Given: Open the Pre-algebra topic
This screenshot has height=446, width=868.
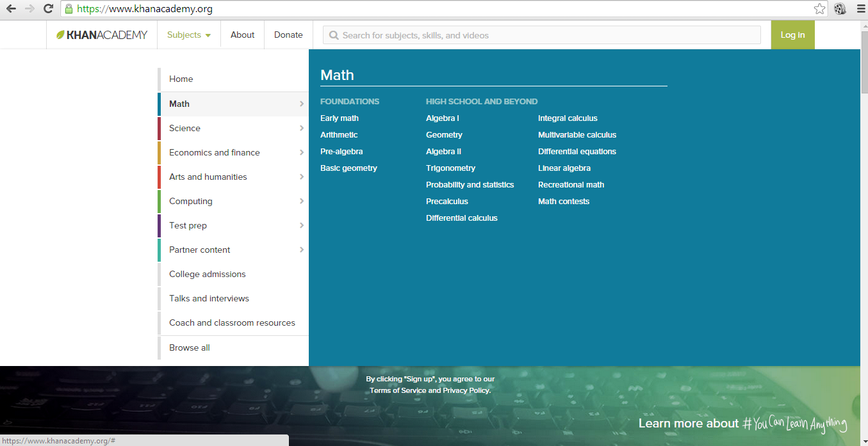Looking at the screenshot, I should [341, 152].
